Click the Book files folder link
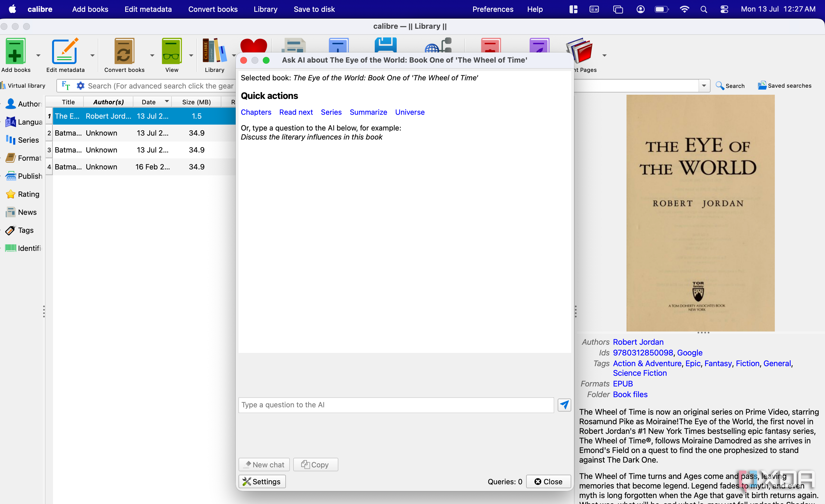The image size is (825, 504). pos(630,394)
